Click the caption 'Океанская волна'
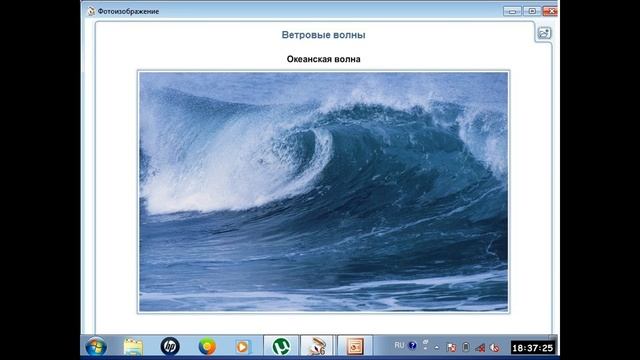The width and height of the screenshot is (640, 360). 323,59
